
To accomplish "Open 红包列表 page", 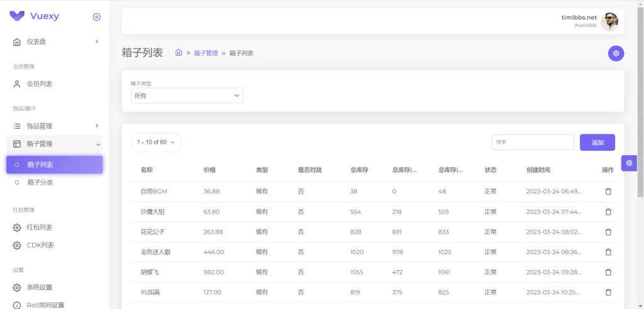I will (x=55, y=227).
